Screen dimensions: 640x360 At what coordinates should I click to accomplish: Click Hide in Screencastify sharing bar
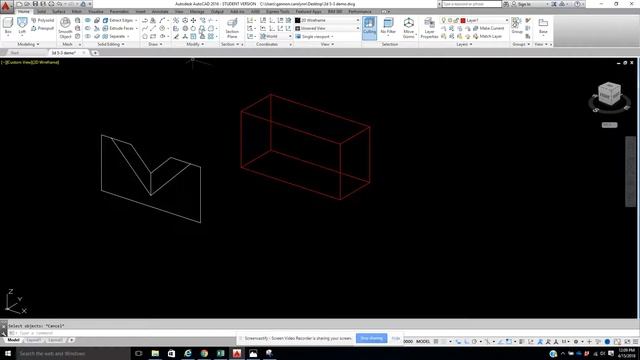click(x=396, y=338)
